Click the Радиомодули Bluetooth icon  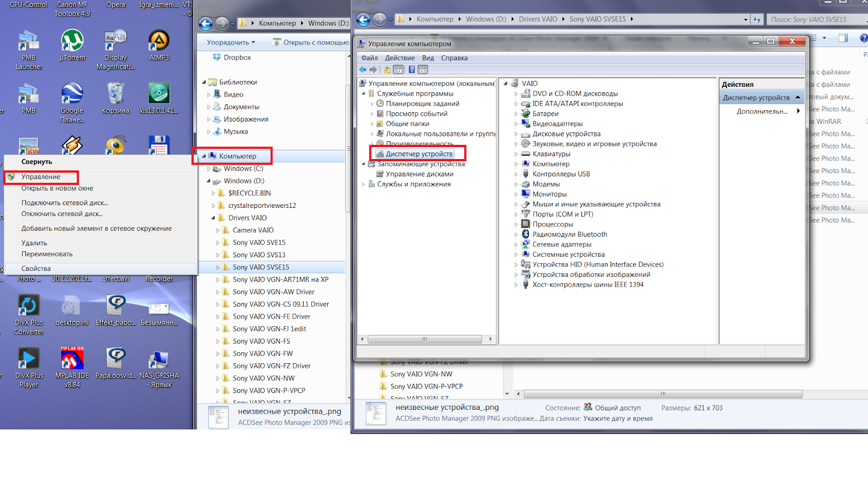525,234
